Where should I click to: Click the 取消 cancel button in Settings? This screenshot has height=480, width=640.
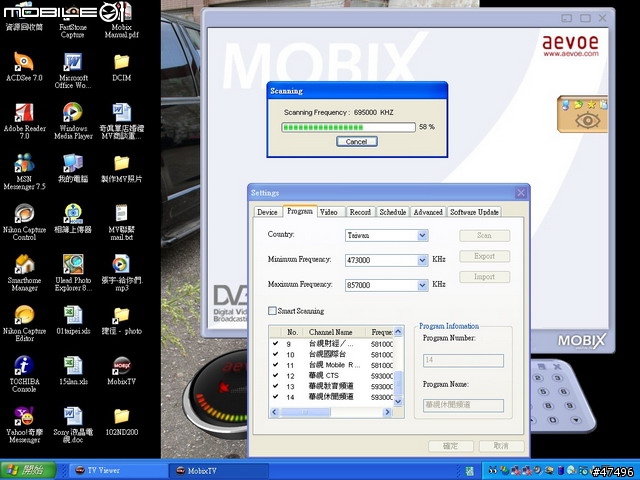point(501,446)
